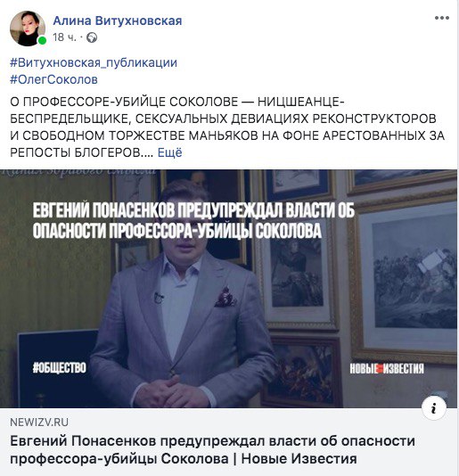Click the globe public-audience icon

92,37
